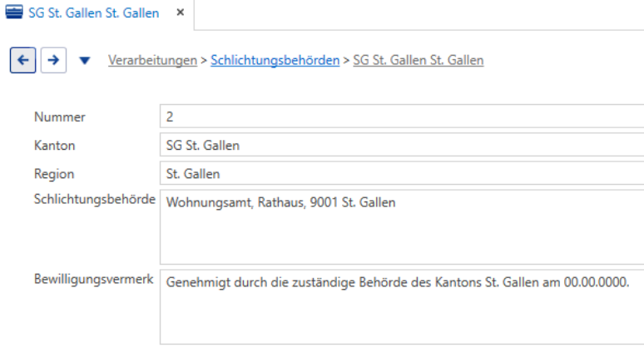Open the Verarbeitungen breadcrumb link
This screenshot has width=644, height=348.
tap(152, 61)
